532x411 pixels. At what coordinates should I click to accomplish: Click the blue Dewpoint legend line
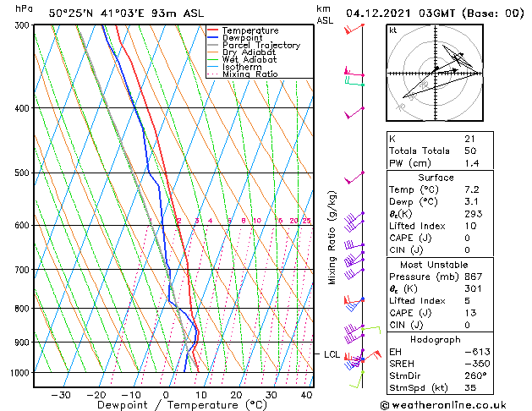(x=212, y=38)
